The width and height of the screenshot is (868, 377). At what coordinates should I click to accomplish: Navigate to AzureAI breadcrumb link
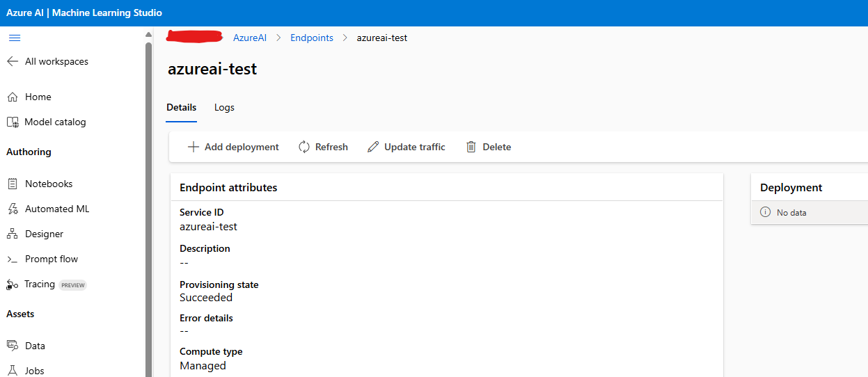250,38
